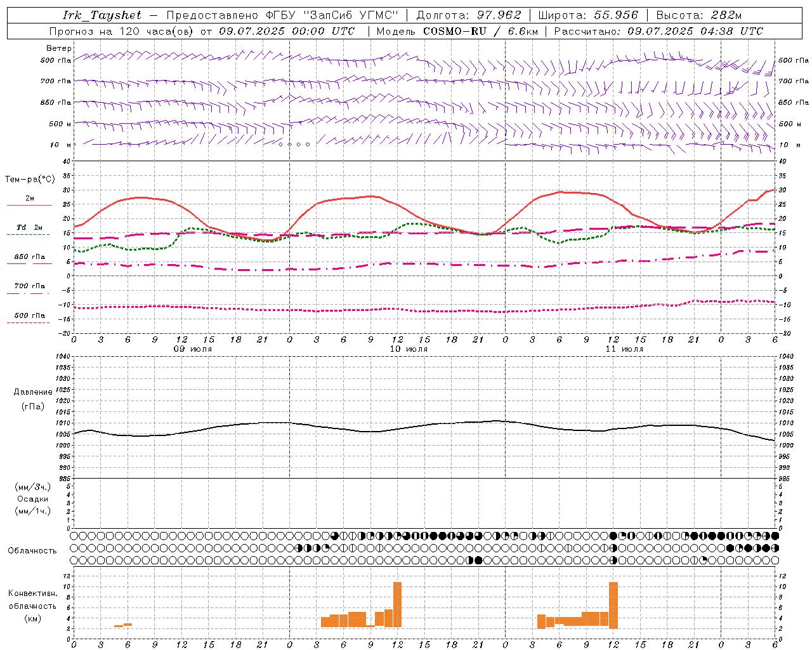This screenshot has width=812, height=650.
Task: Click the '09 июля' date label
Action: (x=193, y=349)
